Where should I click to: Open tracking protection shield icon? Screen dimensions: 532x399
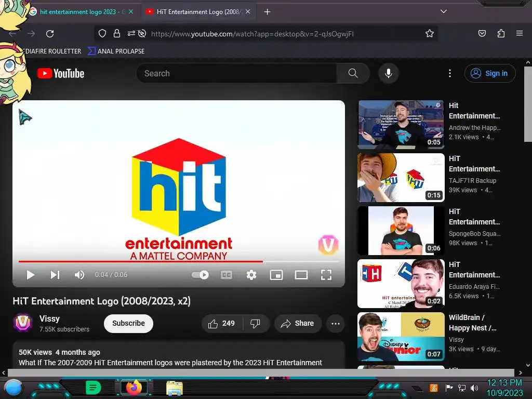(x=102, y=34)
